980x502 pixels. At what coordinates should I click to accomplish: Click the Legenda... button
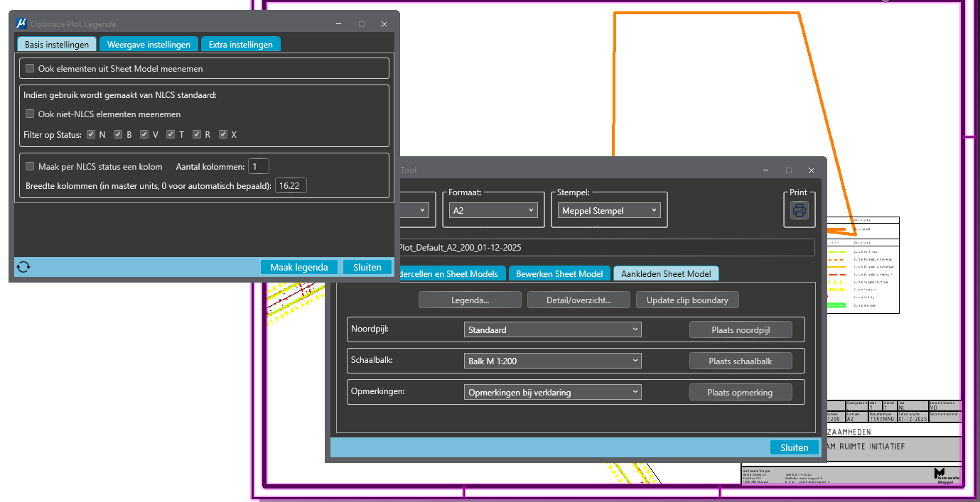pos(470,300)
